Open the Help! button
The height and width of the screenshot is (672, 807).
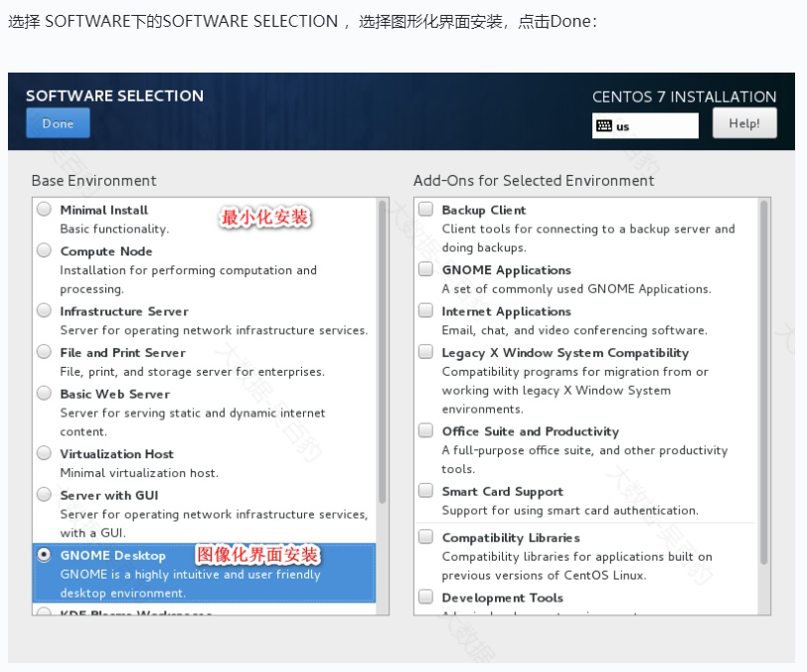tap(744, 123)
